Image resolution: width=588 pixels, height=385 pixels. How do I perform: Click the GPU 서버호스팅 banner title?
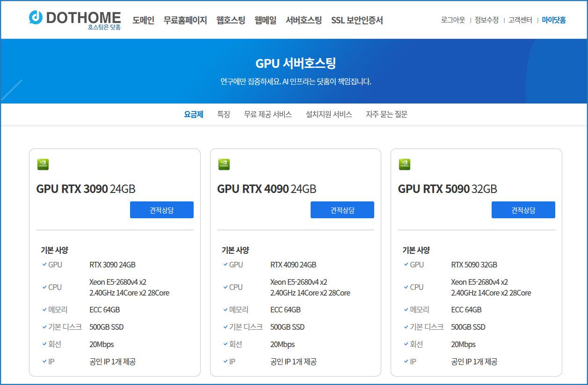[296, 63]
